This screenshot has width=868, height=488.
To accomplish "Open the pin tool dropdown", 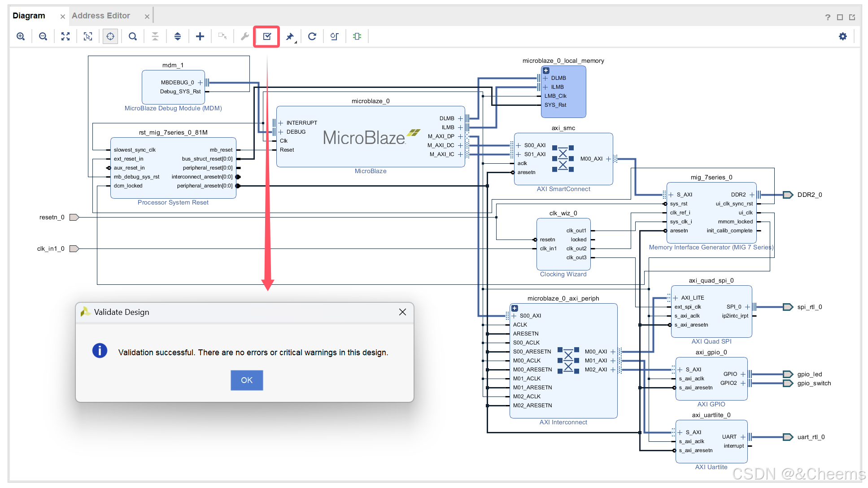I will click(290, 37).
